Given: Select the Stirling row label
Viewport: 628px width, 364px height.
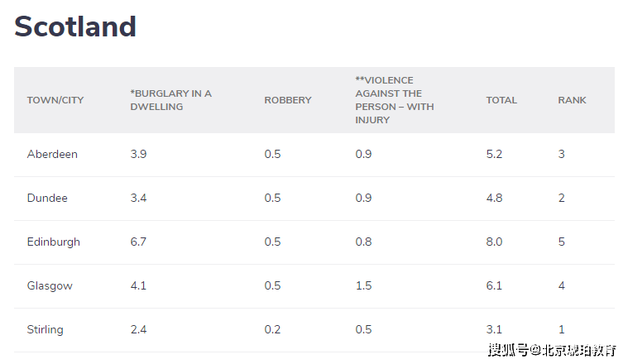Looking at the screenshot, I should [x=46, y=330].
